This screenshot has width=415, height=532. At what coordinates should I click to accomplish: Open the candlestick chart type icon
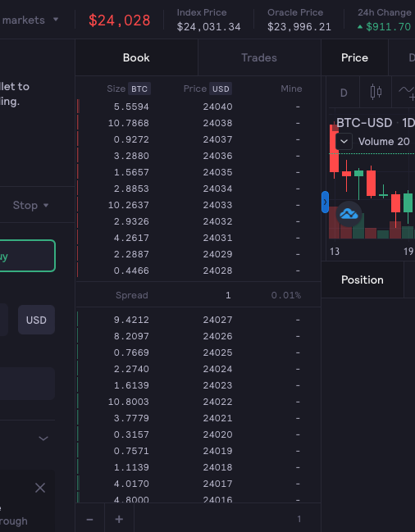click(x=376, y=93)
